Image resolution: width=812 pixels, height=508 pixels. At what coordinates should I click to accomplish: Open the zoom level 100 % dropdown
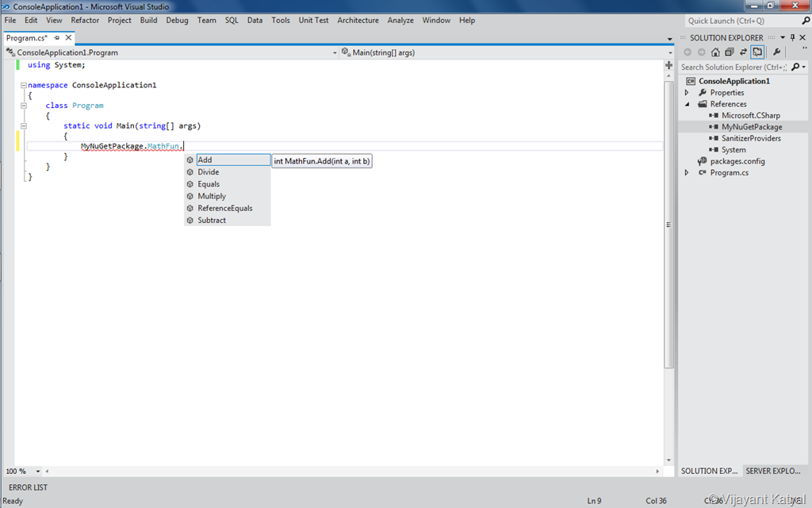[x=38, y=471]
